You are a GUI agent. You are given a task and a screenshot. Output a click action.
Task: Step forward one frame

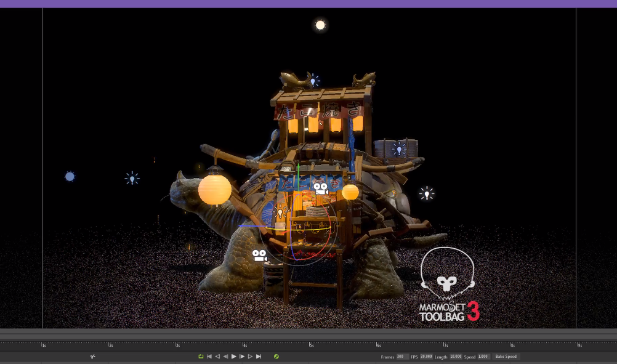(x=242, y=357)
